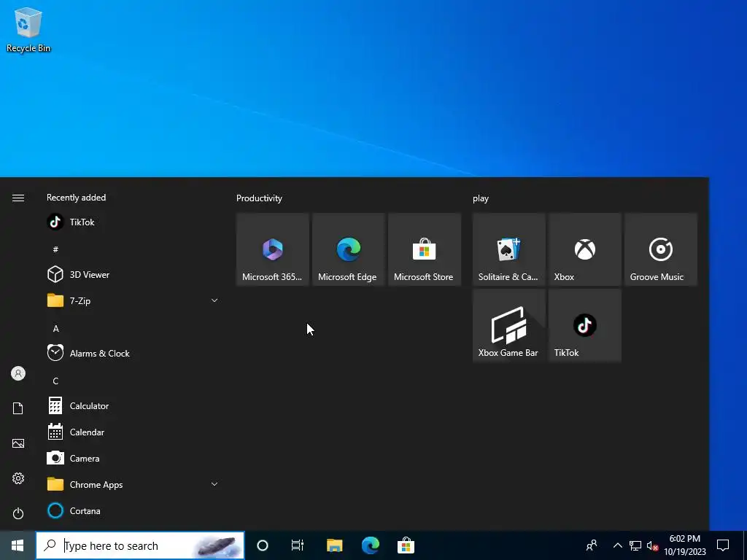The width and height of the screenshot is (747, 560).
Task: Click the Power button in Start
Action: click(18, 513)
